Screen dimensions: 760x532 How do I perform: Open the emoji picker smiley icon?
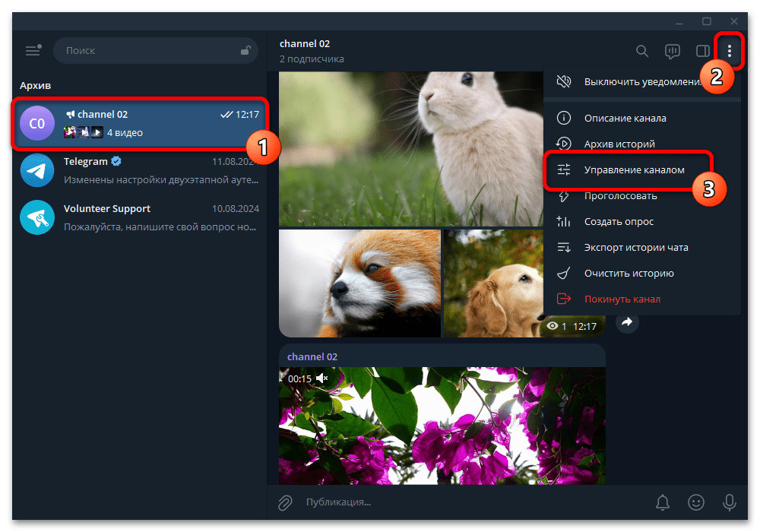tap(695, 502)
